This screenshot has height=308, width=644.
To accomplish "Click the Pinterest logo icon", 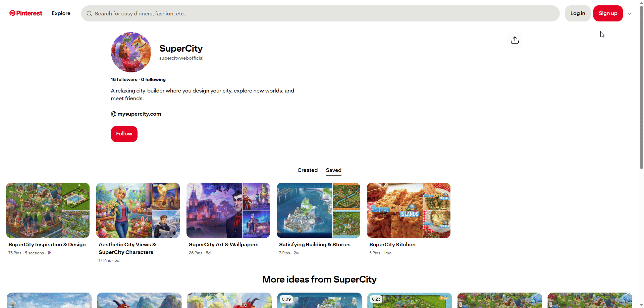I will pos(12,13).
